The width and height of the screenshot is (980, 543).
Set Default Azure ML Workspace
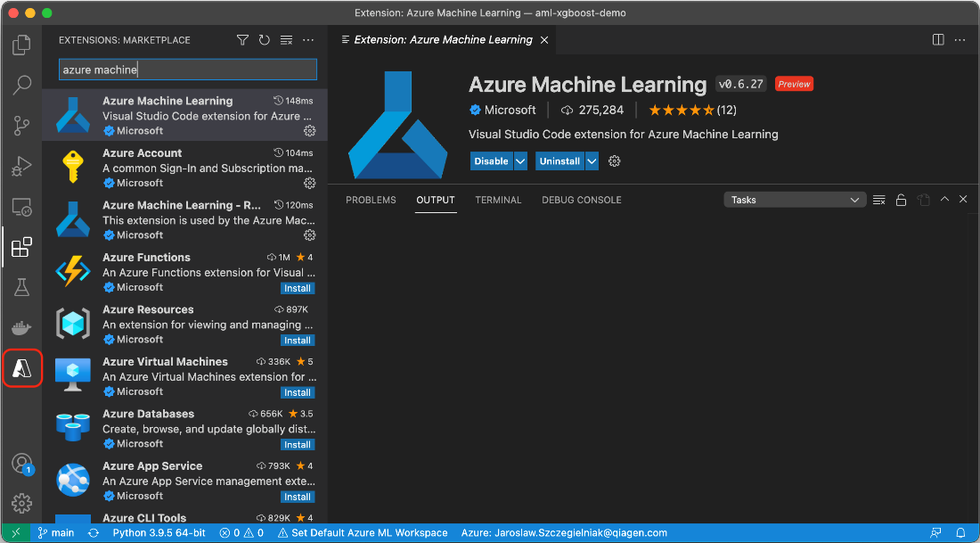pos(363,533)
